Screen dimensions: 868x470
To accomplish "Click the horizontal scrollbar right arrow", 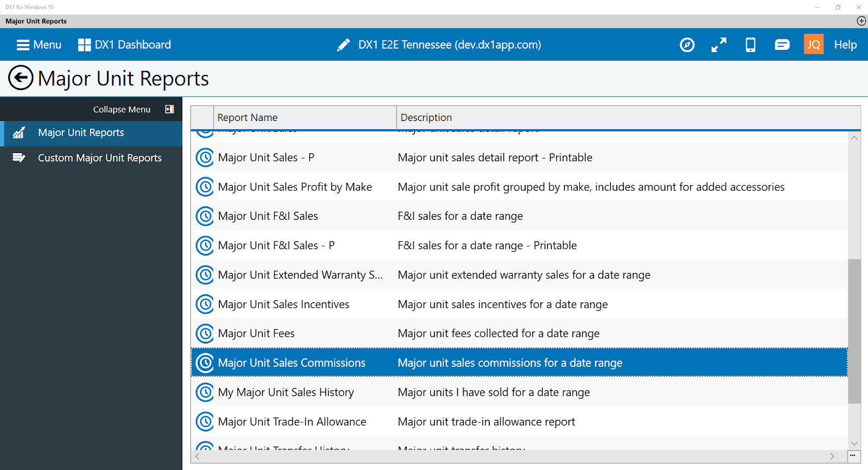I will tap(832, 456).
